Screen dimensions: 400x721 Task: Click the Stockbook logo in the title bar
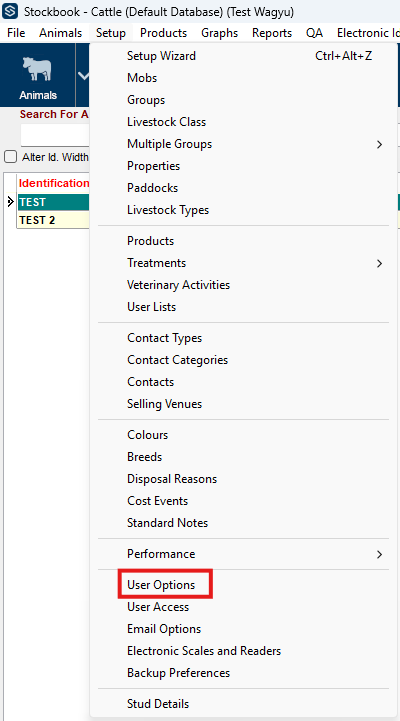pyautogui.click(x=10, y=11)
